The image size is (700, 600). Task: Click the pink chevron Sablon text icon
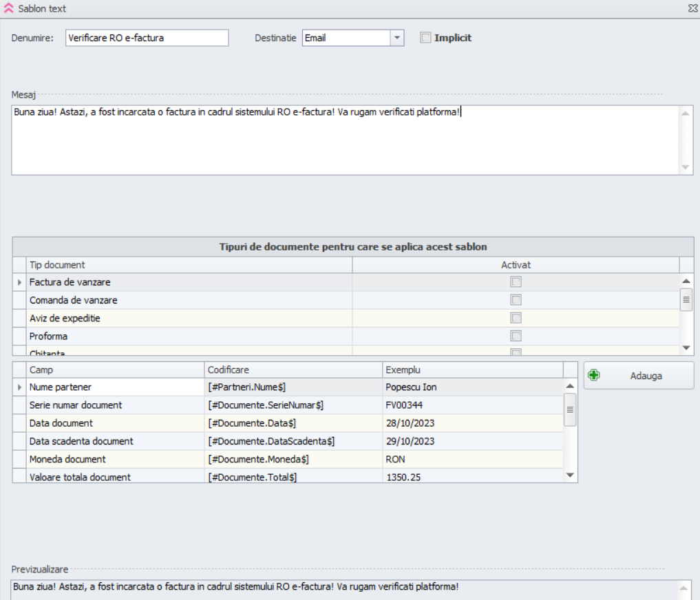click(x=9, y=9)
